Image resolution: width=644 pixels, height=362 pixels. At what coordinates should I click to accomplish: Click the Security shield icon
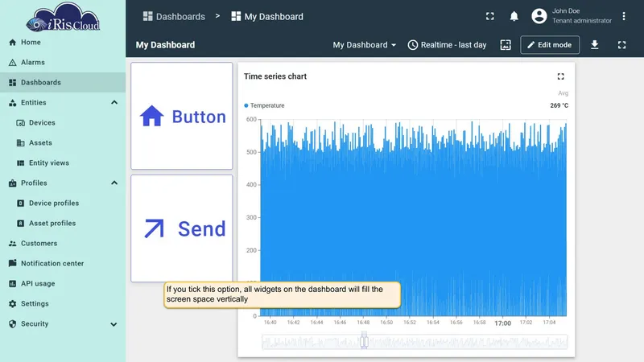click(x=12, y=324)
